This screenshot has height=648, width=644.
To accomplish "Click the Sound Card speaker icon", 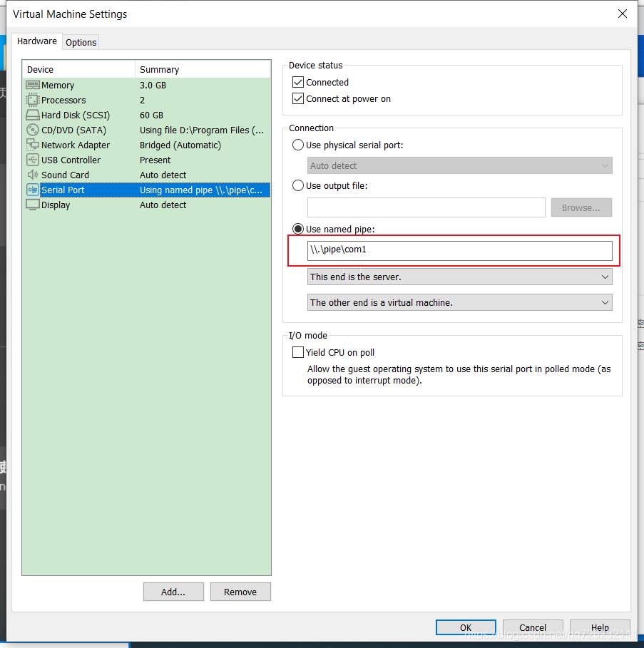I will tap(32, 175).
